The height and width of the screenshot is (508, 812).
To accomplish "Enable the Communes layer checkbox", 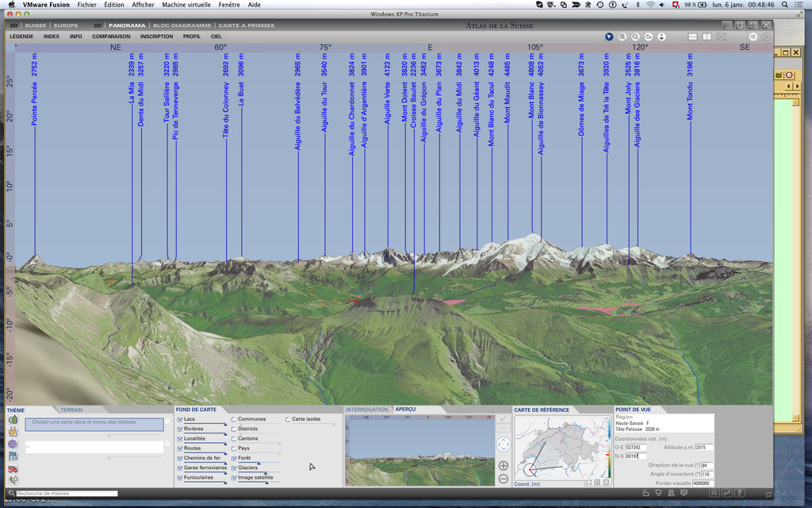I will coord(234,419).
